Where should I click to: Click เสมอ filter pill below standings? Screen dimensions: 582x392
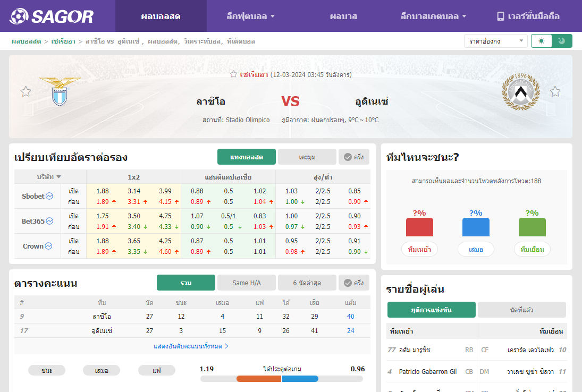tap(102, 370)
